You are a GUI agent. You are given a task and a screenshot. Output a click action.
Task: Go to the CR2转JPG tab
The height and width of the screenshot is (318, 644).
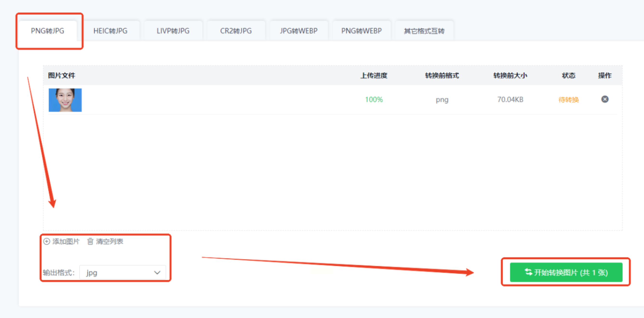[236, 31]
